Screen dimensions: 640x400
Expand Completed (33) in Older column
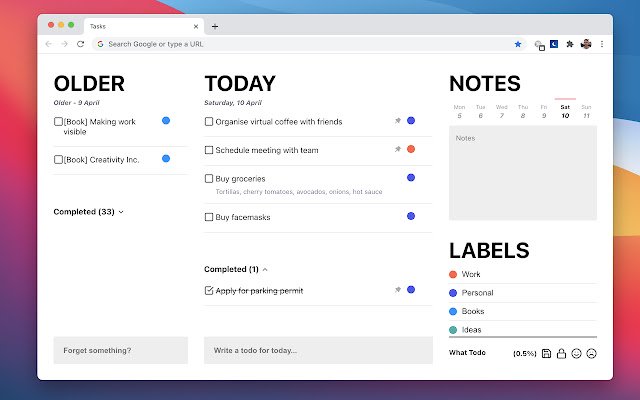89,212
